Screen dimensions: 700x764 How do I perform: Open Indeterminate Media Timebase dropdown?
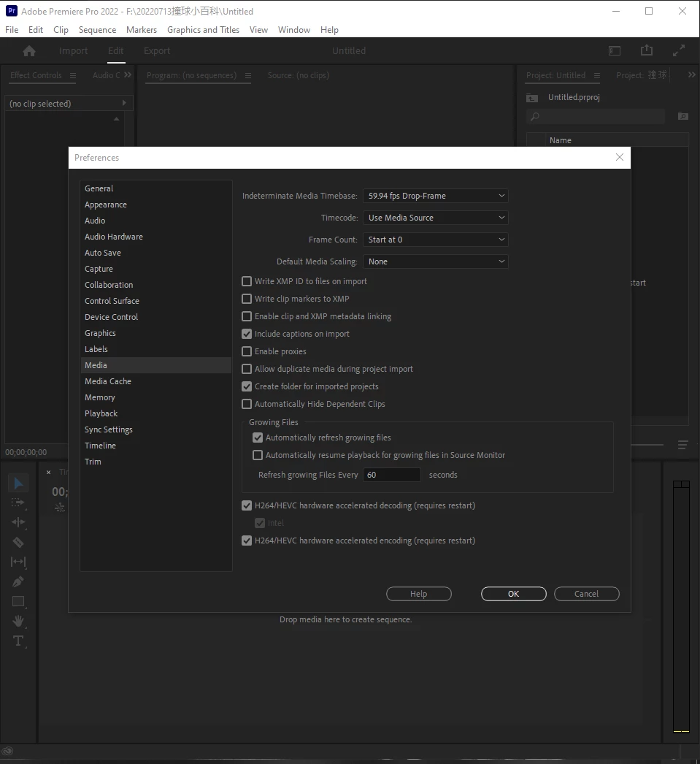point(436,196)
